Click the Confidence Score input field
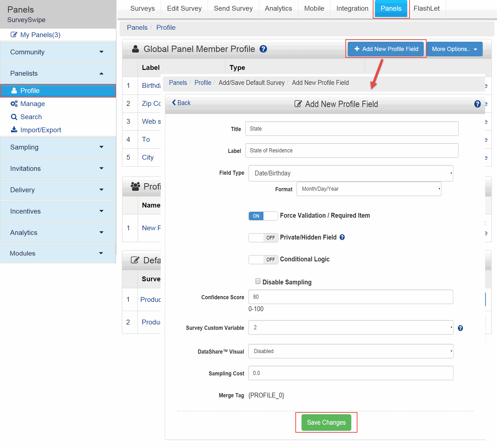This screenshot has width=497, height=448. pos(350,297)
